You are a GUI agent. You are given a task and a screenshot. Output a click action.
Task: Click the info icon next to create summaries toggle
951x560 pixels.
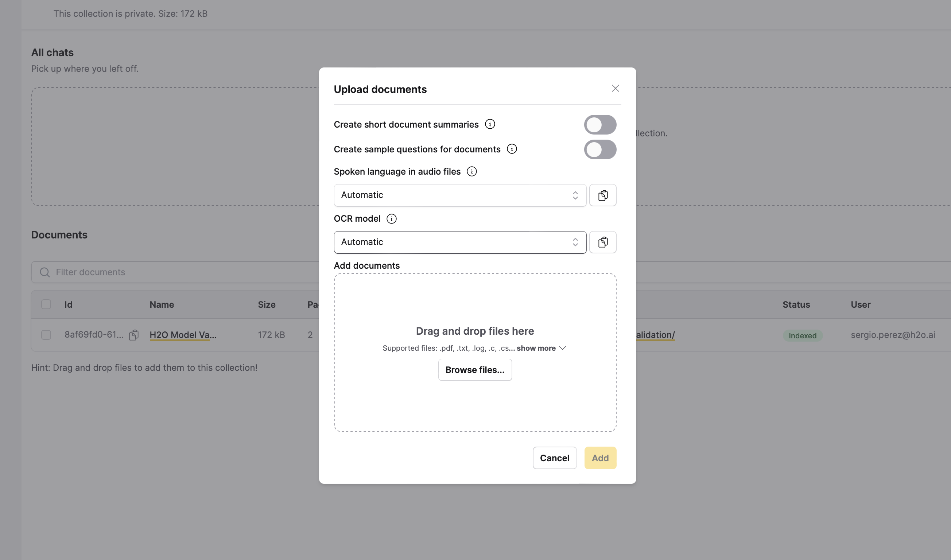(x=490, y=124)
